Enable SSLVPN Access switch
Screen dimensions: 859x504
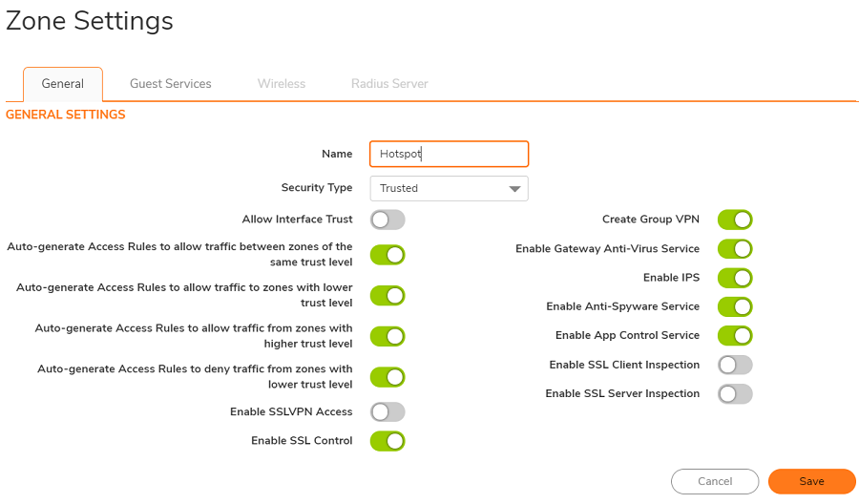(x=388, y=411)
